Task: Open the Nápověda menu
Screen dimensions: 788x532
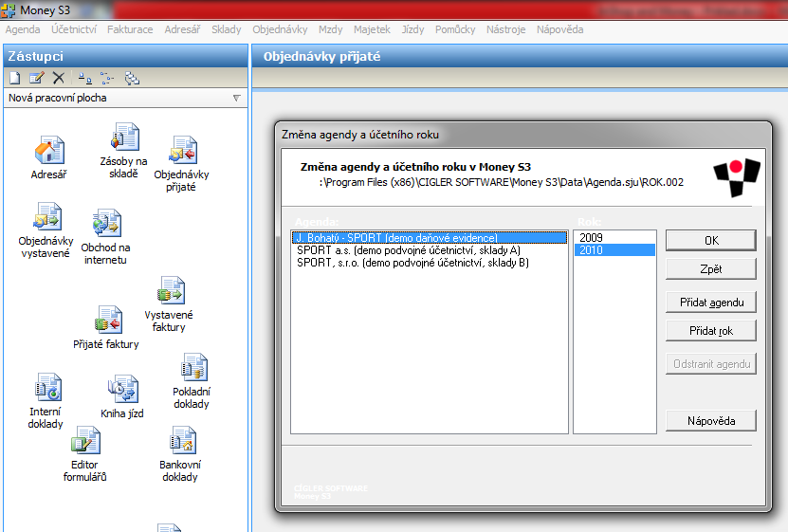Action: [x=559, y=29]
